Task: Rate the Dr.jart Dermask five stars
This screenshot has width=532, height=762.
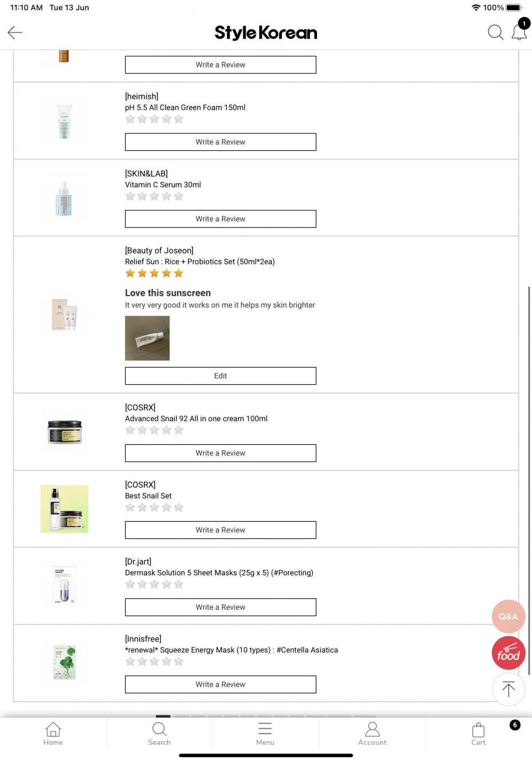Action: coord(179,584)
